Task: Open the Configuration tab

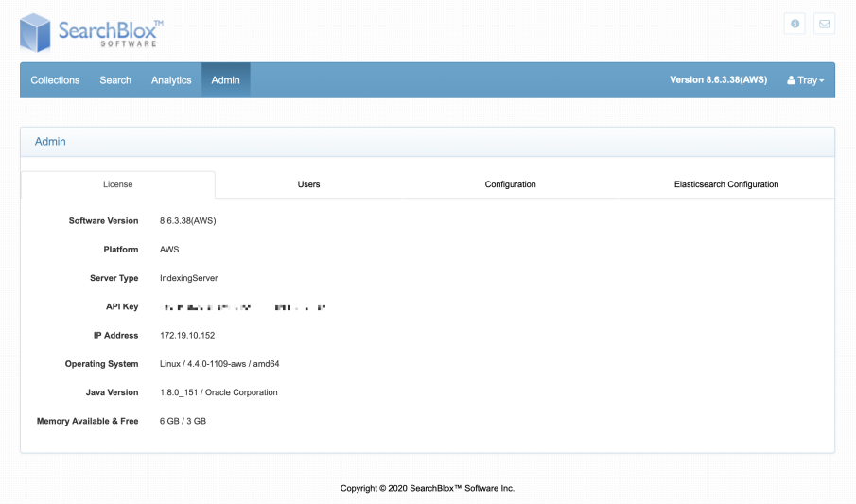Action: click(x=510, y=184)
